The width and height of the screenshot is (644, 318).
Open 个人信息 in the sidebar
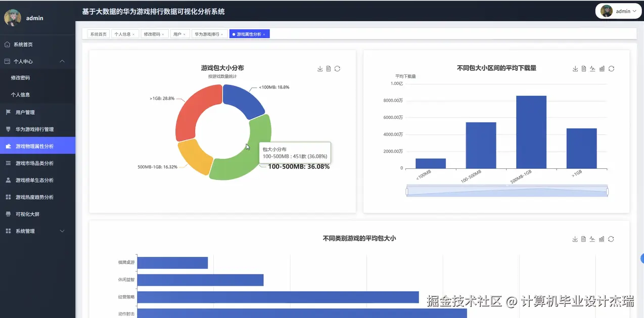(37, 95)
